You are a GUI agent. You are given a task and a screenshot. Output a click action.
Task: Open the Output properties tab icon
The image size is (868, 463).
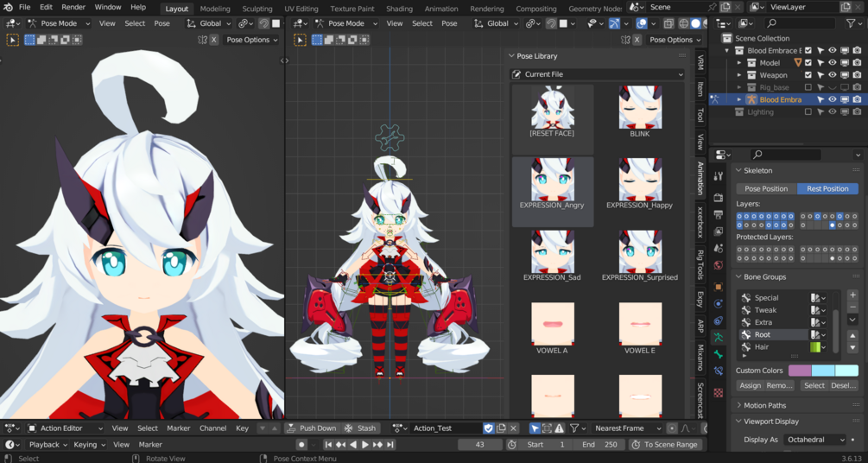(x=719, y=214)
